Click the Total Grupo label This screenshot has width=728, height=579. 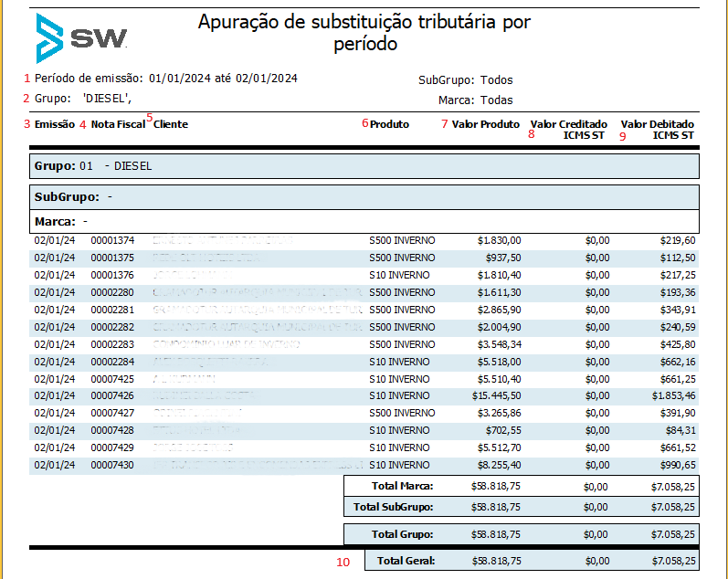402,534
